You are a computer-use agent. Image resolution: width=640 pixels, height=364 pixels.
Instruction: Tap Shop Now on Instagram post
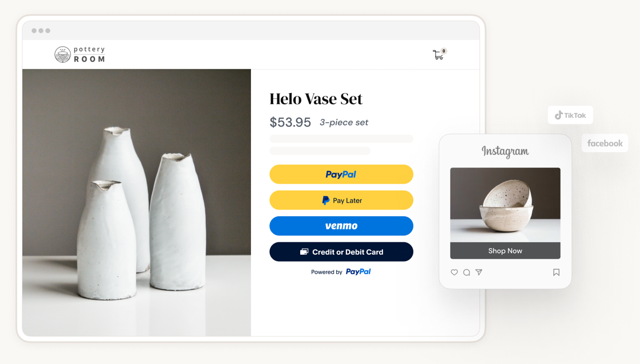click(505, 251)
